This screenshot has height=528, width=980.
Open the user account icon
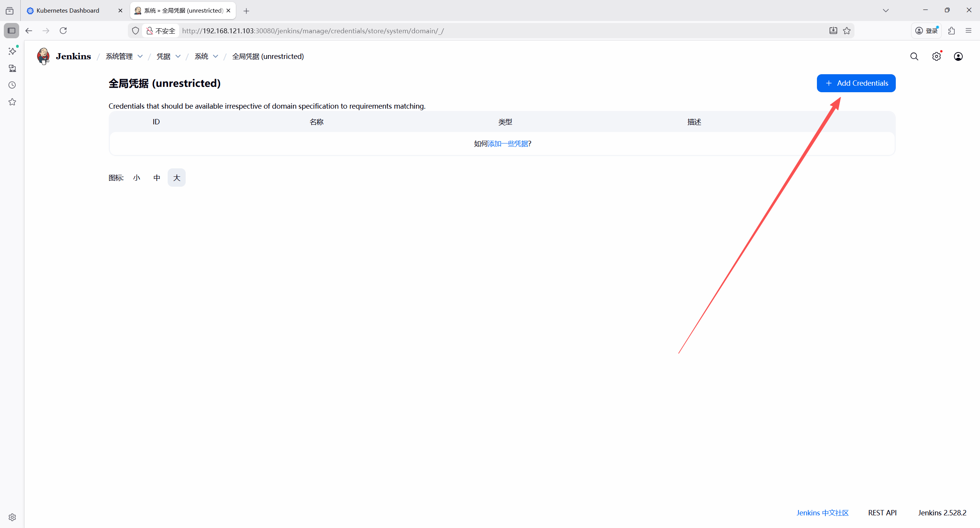[x=958, y=57]
